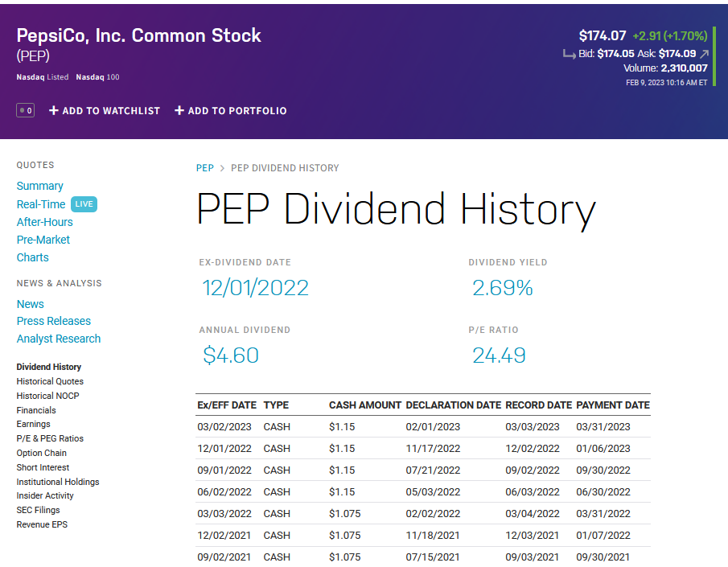This screenshot has width=728, height=567.
Task: Click the plus icon for Add to Portfolio
Action: [x=179, y=110]
